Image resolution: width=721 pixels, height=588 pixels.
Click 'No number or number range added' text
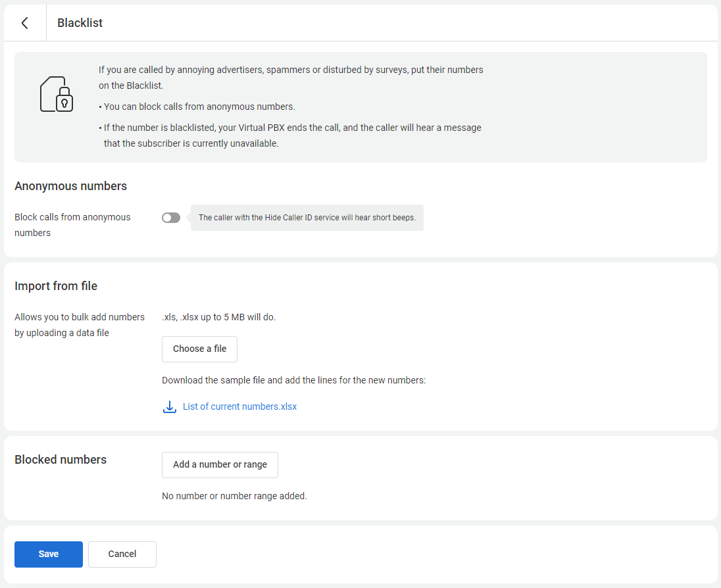[234, 497]
